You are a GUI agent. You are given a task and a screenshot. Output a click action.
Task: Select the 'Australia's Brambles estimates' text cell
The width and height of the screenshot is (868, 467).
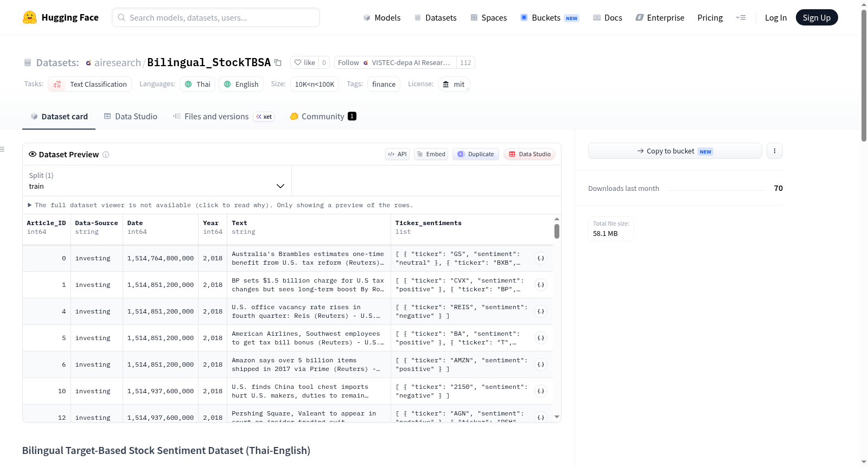pyautogui.click(x=309, y=258)
